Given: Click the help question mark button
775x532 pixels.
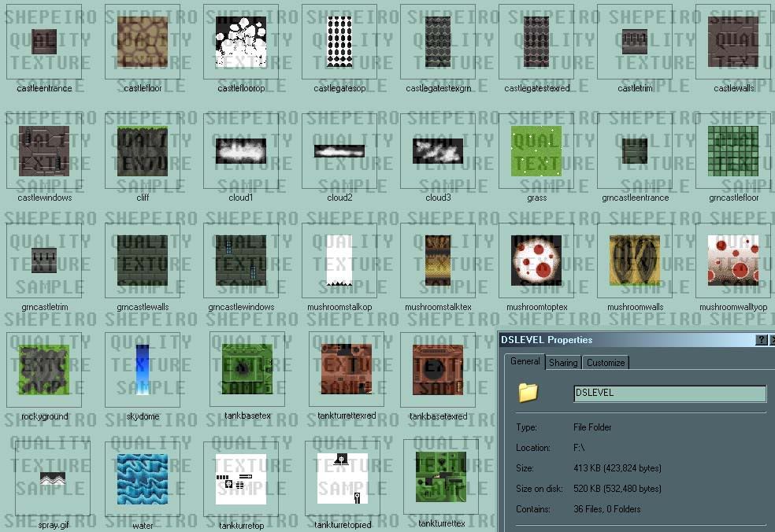Looking at the screenshot, I should tap(761, 340).
